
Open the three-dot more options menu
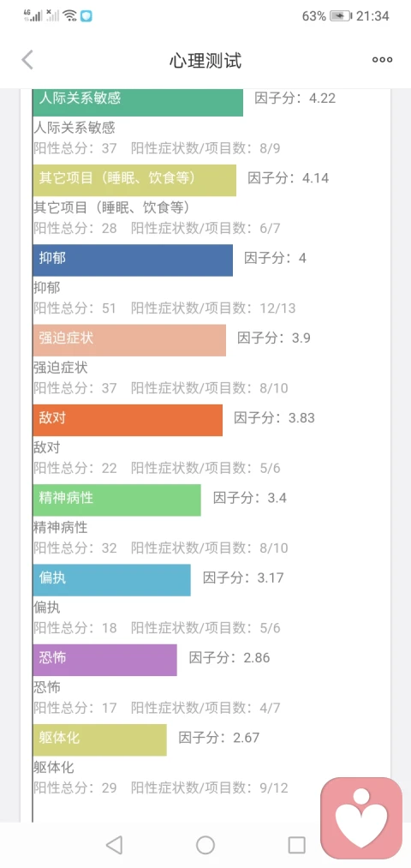coord(382,60)
